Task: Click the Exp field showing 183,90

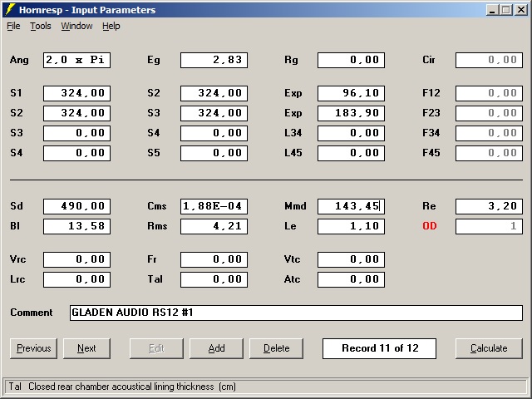Action: 351,113
